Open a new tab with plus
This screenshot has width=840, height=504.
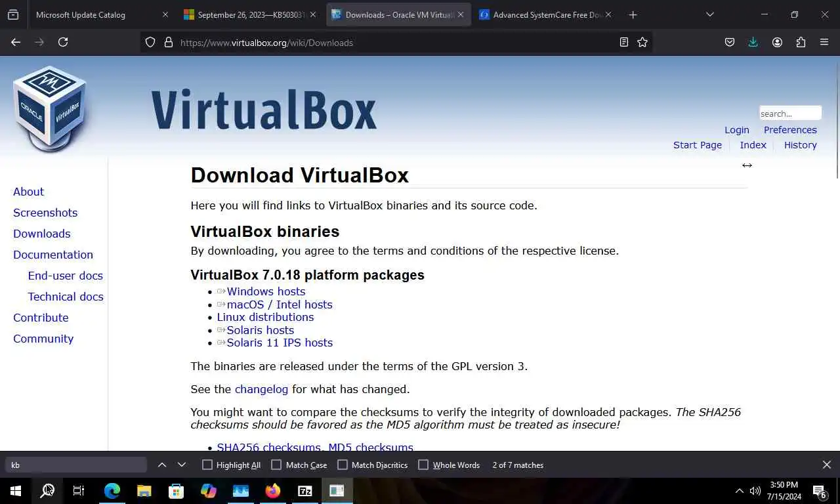click(633, 14)
